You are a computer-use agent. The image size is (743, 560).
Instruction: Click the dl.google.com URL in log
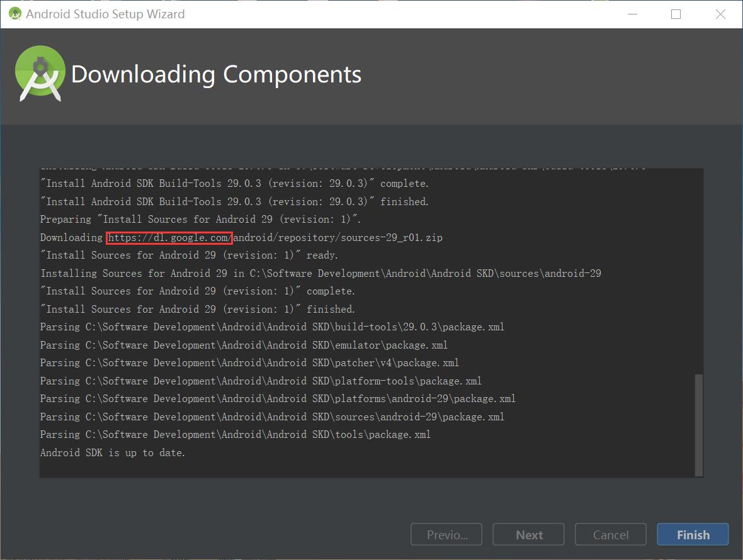(169, 238)
